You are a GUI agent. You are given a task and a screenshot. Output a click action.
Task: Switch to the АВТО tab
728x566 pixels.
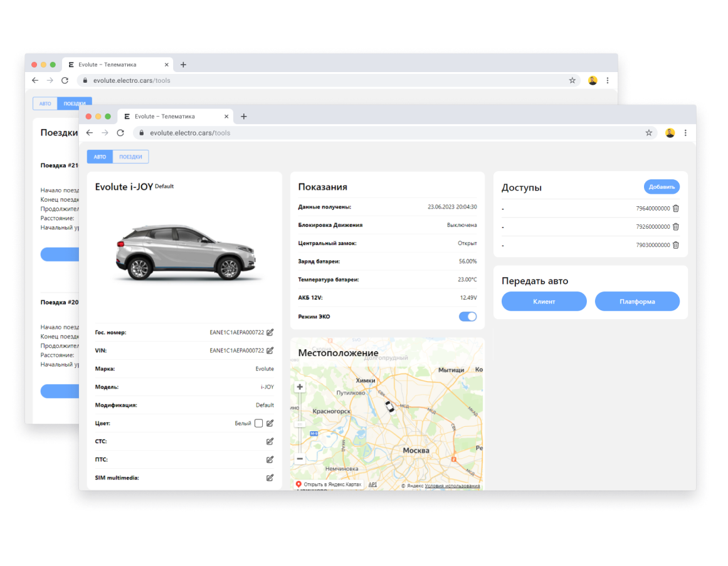(100, 157)
